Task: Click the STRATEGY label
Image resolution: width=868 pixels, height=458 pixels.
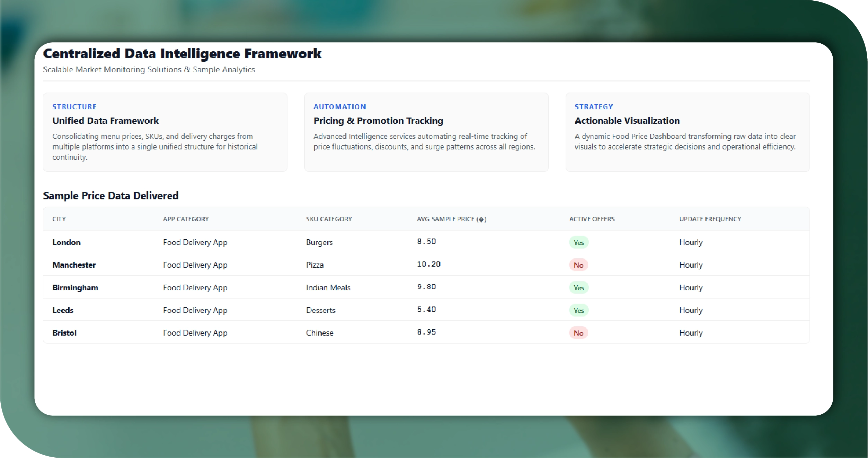Action: 594,107
